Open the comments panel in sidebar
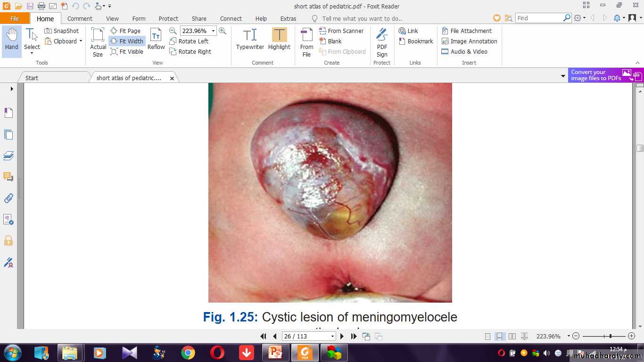644x362 pixels. [8, 177]
